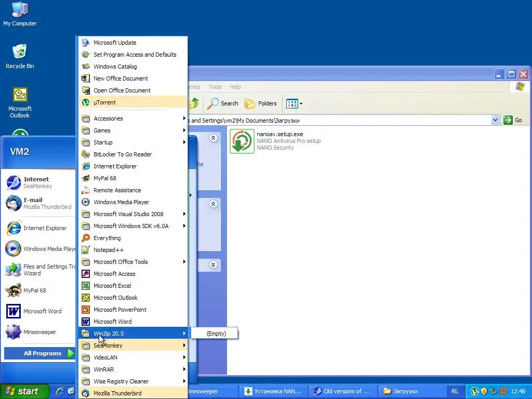Screen dimensions: 532x399
Task: Select New Office Document
Action: (x=133, y=78)
